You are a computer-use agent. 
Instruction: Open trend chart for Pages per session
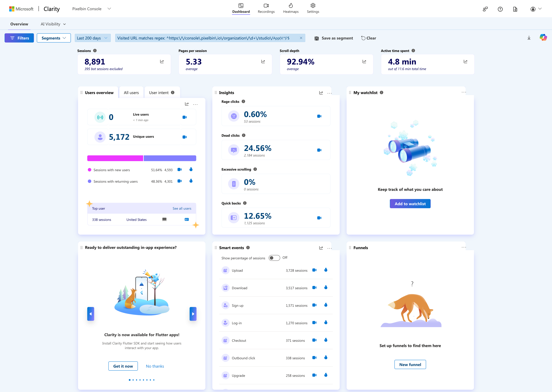point(263,62)
